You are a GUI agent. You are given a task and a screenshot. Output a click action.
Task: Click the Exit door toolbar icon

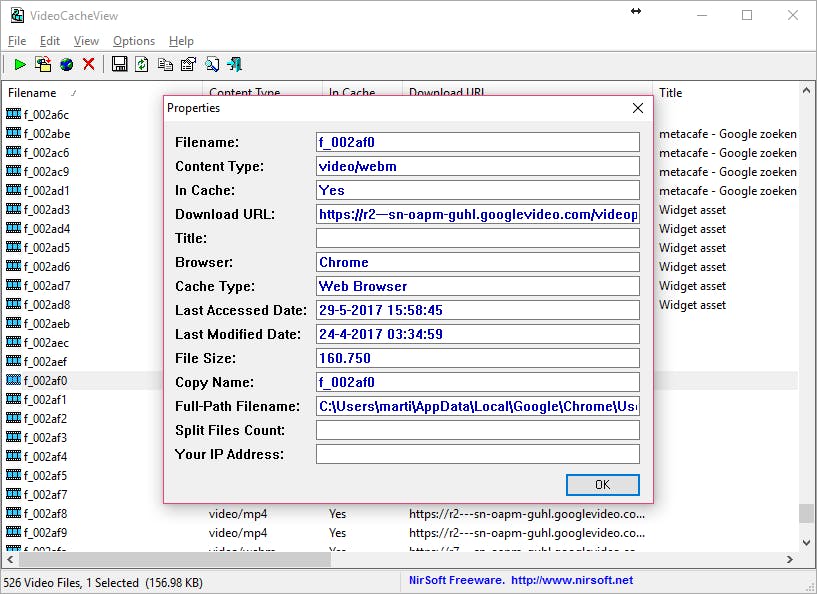[234, 65]
